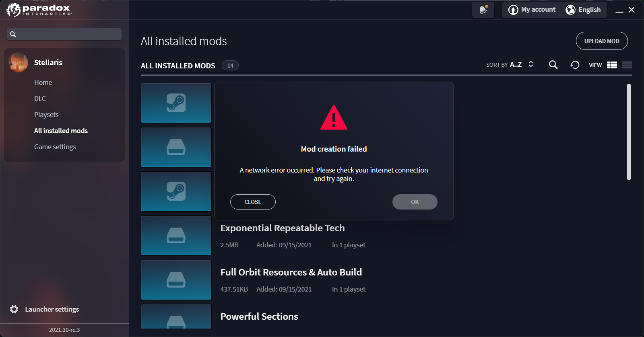The image size is (644, 337).
Task: Open Full Orbit Resources & Auto Build mod
Action: pos(291,272)
